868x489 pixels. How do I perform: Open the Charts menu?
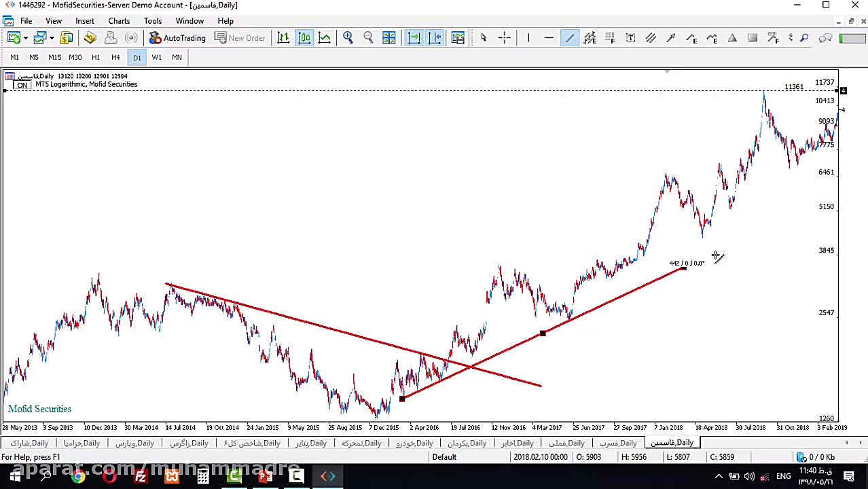[x=119, y=21]
